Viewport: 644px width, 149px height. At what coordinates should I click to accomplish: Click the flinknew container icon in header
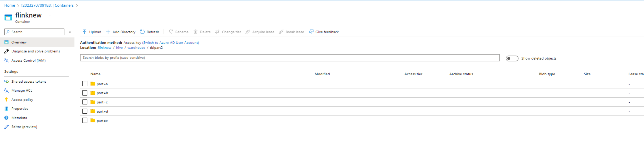8,17
